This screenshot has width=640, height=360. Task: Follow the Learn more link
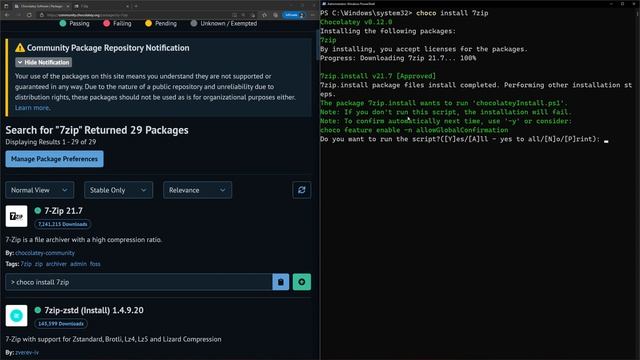pyautogui.click(x=32, y=108)
